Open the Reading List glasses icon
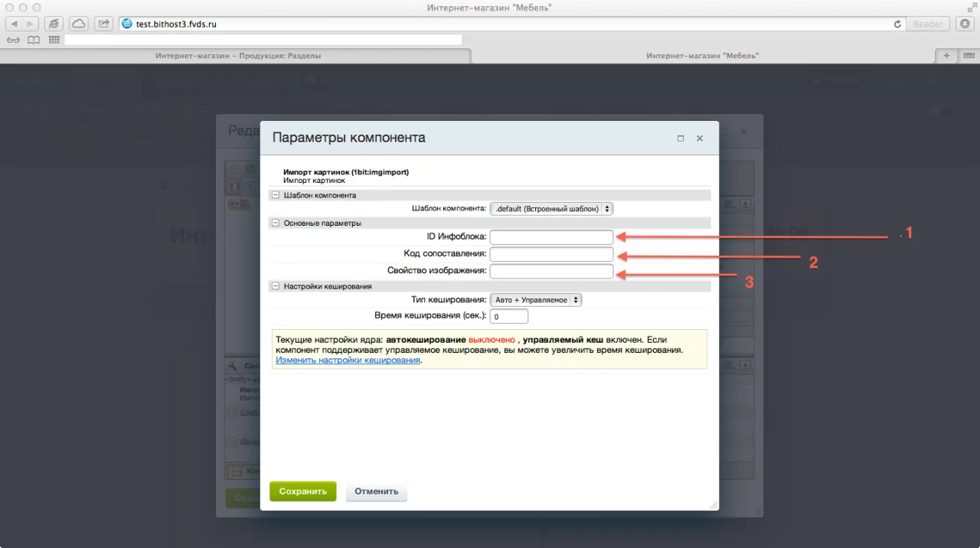Viewport: 980px width, 548px height. point(13,40)
